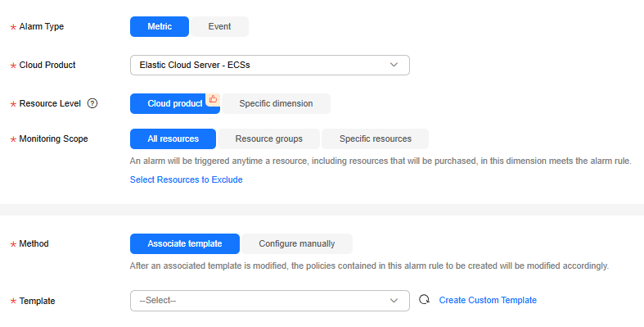Open the --Select-- template dropdown

[x=270, y=301]
